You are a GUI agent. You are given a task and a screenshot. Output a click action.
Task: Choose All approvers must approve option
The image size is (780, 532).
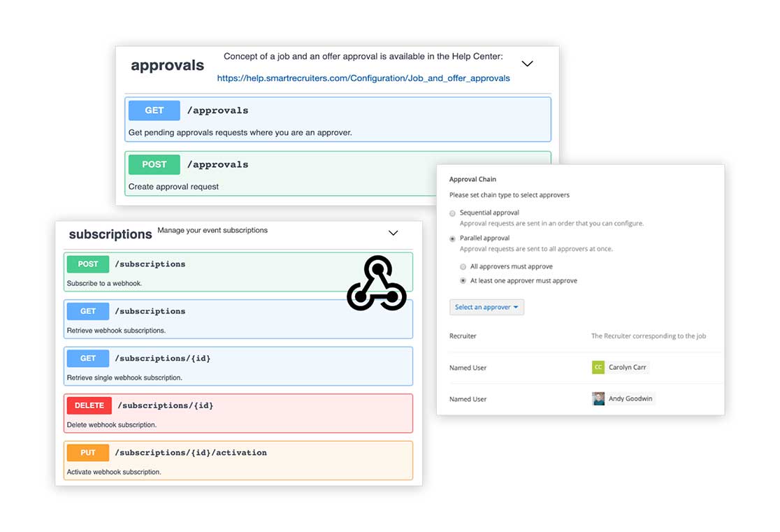463,267
